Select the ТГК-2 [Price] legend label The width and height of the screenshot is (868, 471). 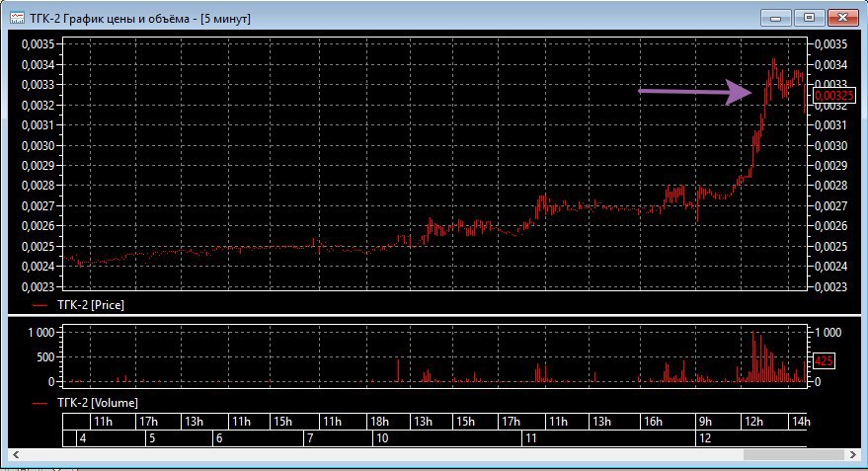pyautogui.click(x=91, y=305)
